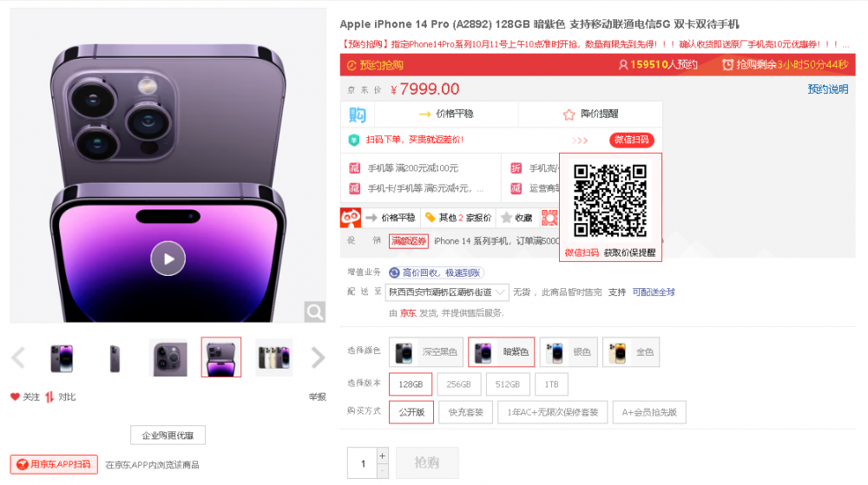Click the 对比 compare icon
Viewport: 868px width, 485px height.
[49, 397]
